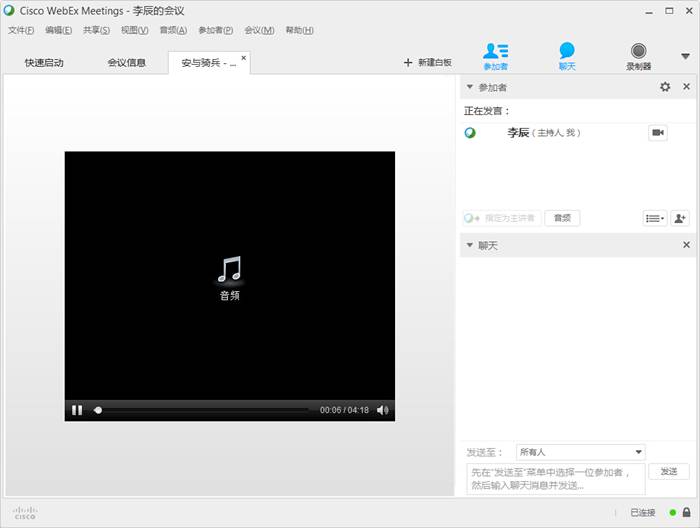Screen dimensions: 700x528
Task: Click the security lock icon
Action: click(x=687, y=512)
